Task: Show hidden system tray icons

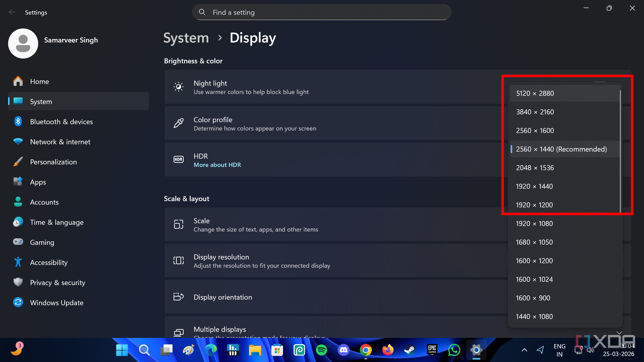Action: [525, 350]
